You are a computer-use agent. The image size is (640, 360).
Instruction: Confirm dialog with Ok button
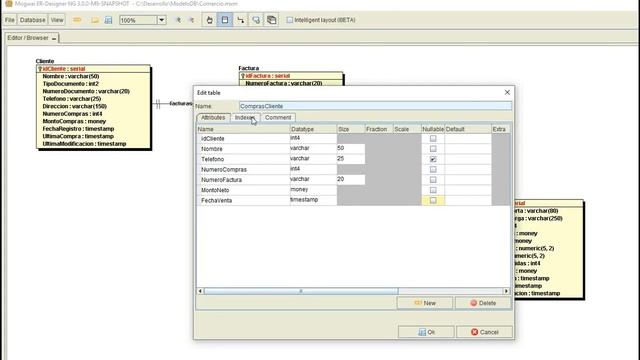click(426, 332)
